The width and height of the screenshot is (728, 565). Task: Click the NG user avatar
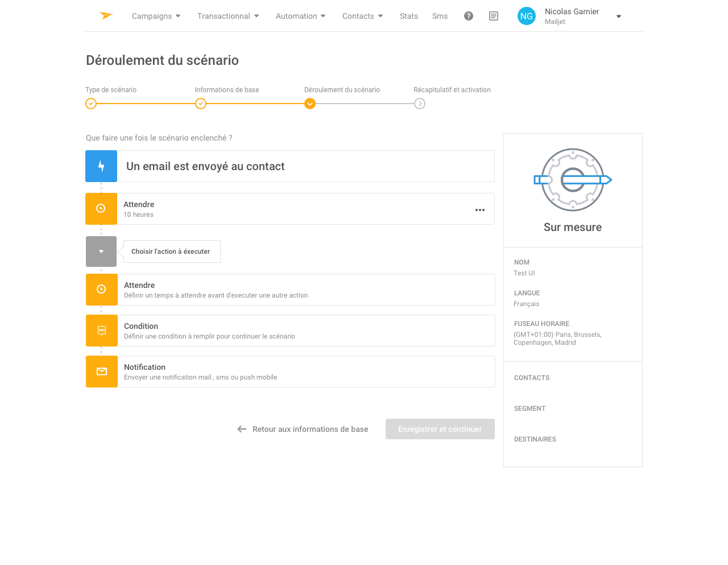pyautogui.click(x=527, y=17)
